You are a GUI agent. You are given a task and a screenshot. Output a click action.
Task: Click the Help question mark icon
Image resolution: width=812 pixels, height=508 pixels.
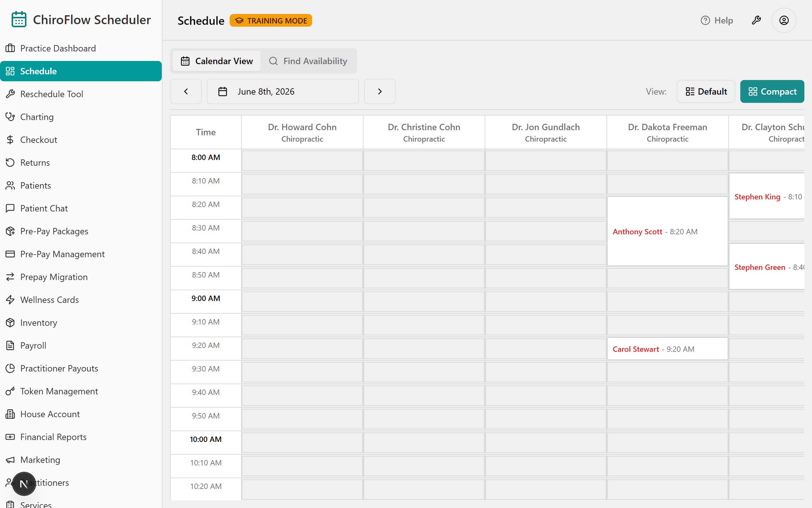705,21
